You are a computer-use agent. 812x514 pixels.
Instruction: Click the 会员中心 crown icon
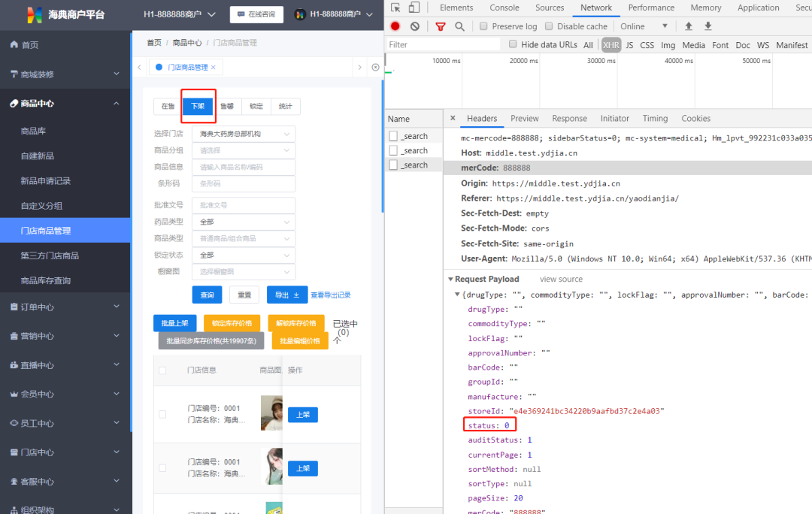click(x=14, y=394)
